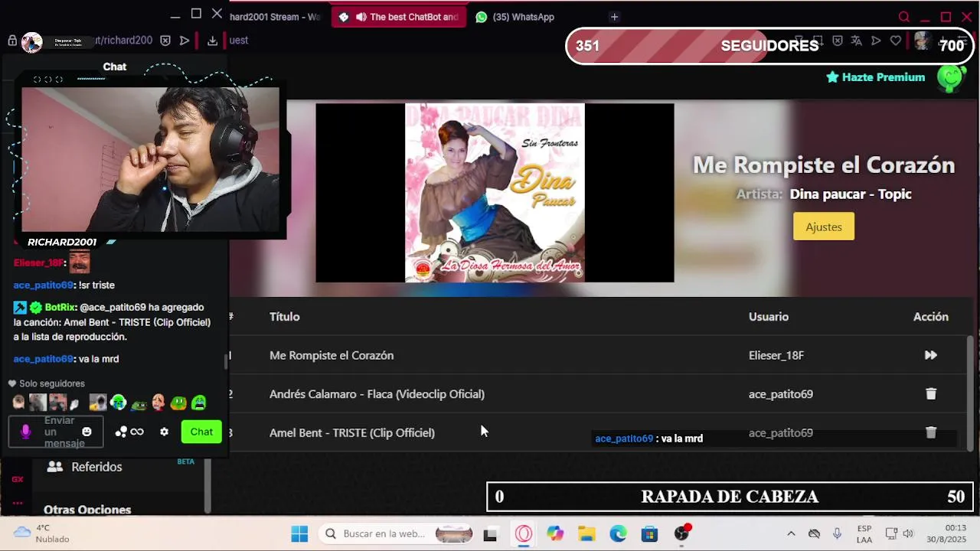Image resolution: width=980 pixels, height=551 pixels.
Task: Open a new browser tab with plus
Action: click(614, 17)
